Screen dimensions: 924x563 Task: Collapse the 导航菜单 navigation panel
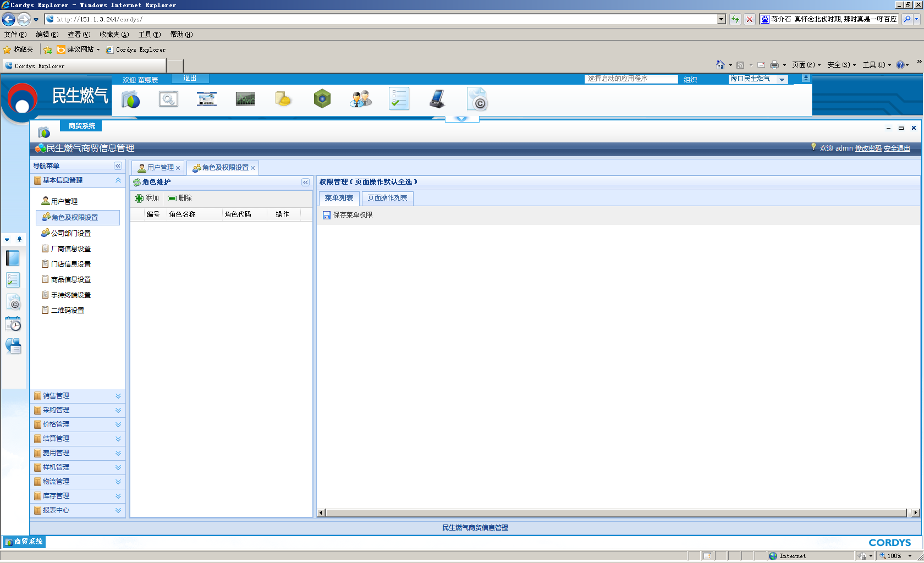pos(118,166)
